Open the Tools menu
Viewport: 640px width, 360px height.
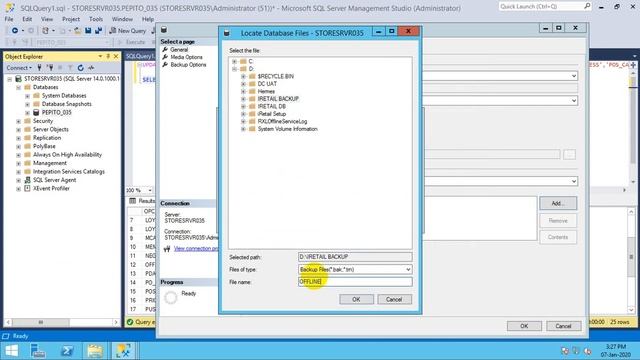pyautogui.click(x=96, y=19)
